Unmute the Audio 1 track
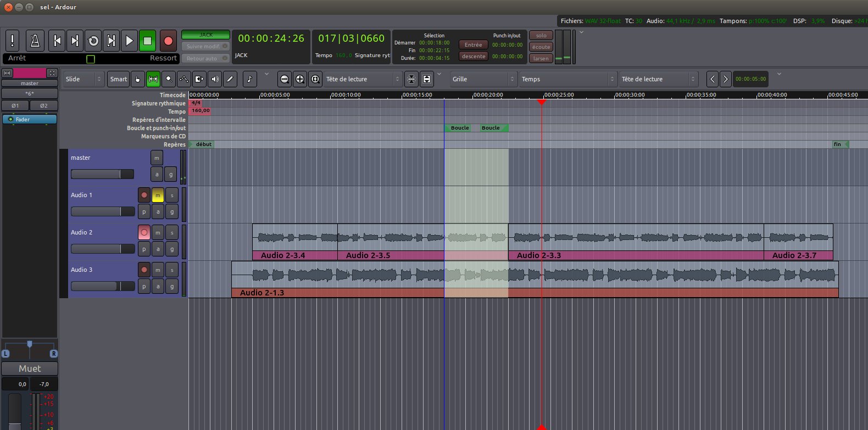The image size is (868, 430). tap(158, 195)
